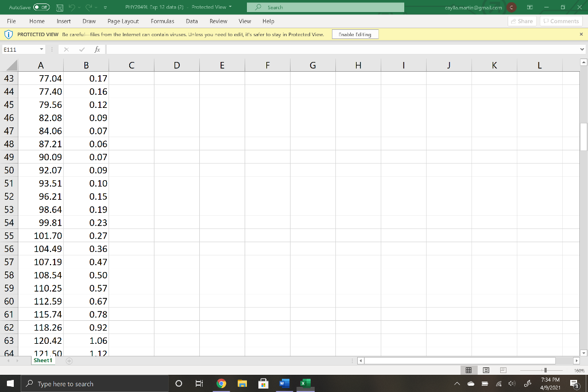Screen dimensions: 588x392
Task: Open the account profile avatar
Action: coord(511,7)
